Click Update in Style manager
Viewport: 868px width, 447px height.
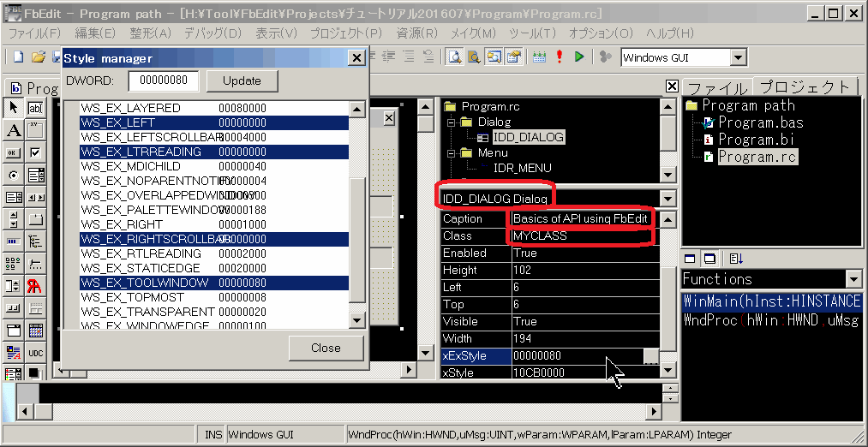click(242, 80)
